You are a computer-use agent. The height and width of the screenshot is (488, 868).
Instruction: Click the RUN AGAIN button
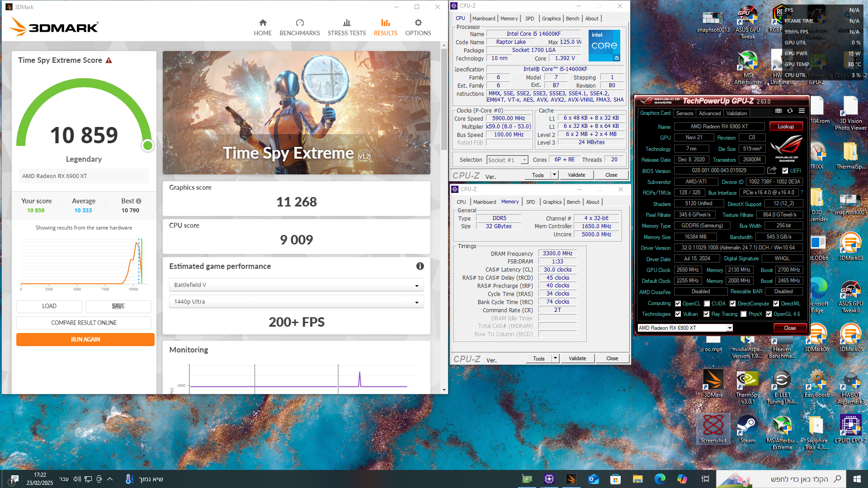[x=85, y=340]
